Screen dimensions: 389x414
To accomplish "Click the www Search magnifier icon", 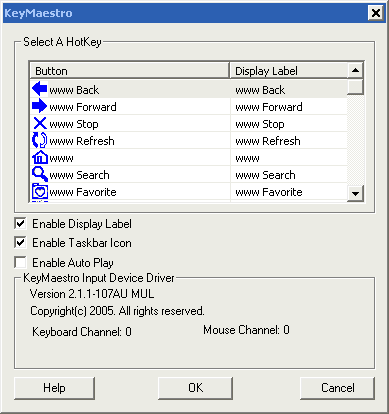I will tap(40, 174).
